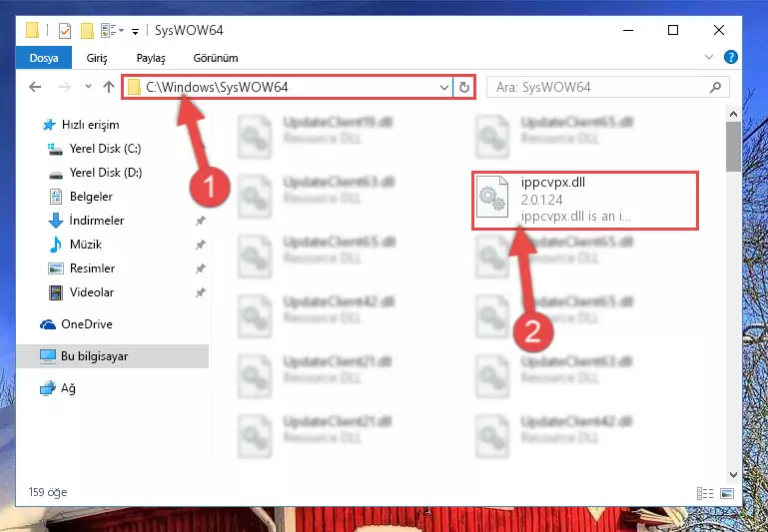
Task: Switch to the Giriş ribbon tab
Action: 97,58
